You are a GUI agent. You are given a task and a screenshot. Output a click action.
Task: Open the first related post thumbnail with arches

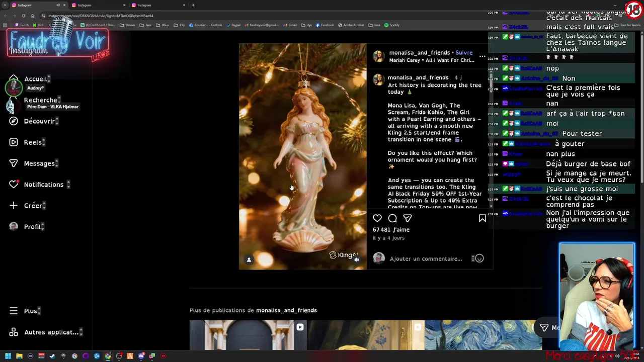248,335
